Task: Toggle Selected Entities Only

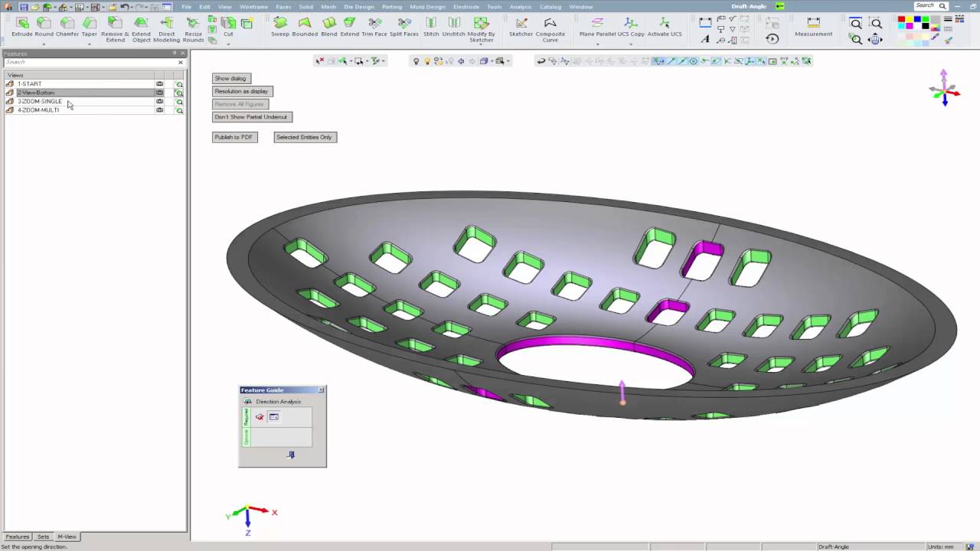Action: [305, 137]
